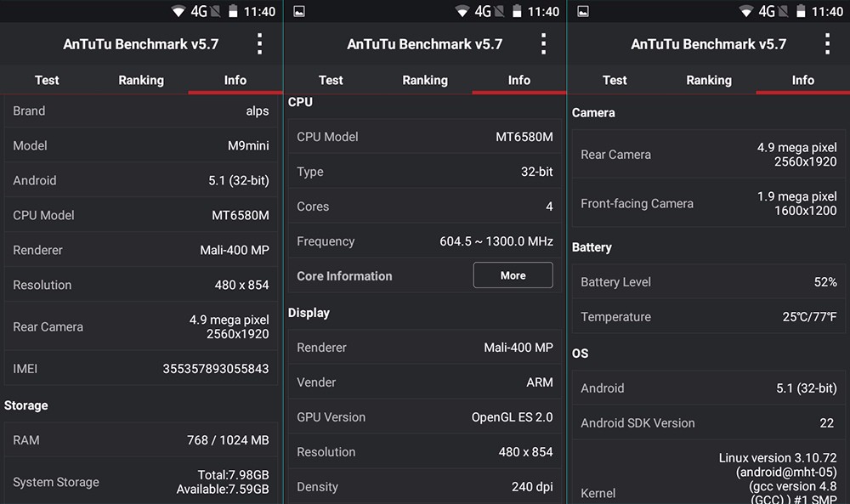The width and height of the screenshot is (850, 504).
Task: Open the Ranking tab on the right screen
Action: (709, 80)
